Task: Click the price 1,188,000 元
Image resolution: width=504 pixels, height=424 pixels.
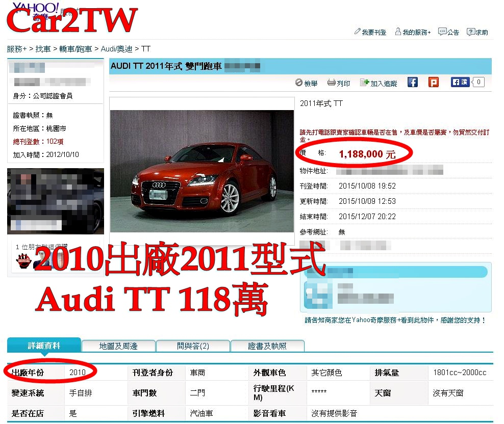Action: coord(367,154)
